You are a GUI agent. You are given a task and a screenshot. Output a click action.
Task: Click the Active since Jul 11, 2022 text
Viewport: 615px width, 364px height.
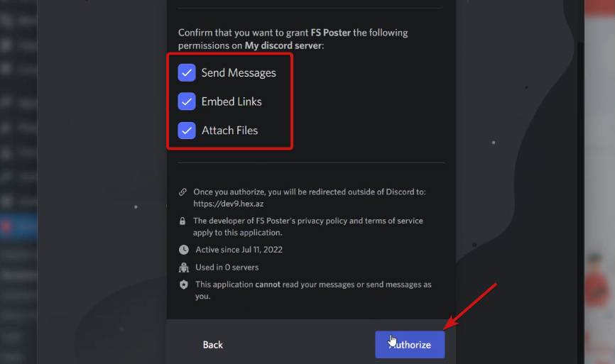(239, 250)
